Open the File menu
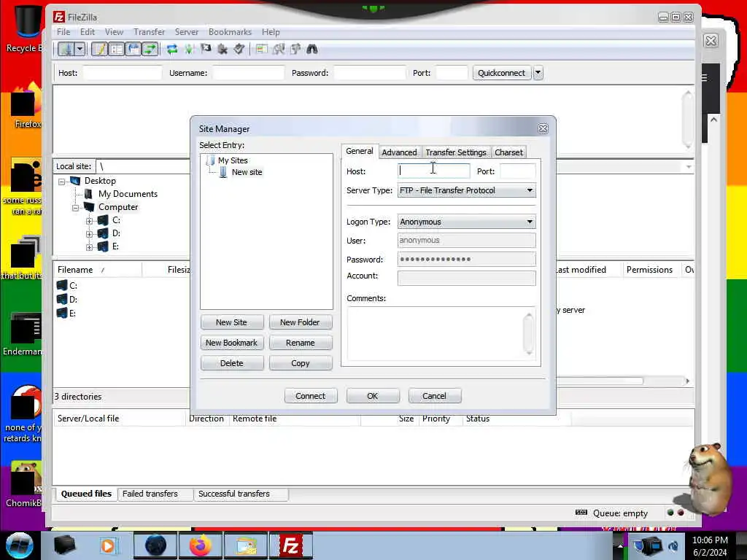The height and width of the screenshot is (560, 747). tap(63, 32)
